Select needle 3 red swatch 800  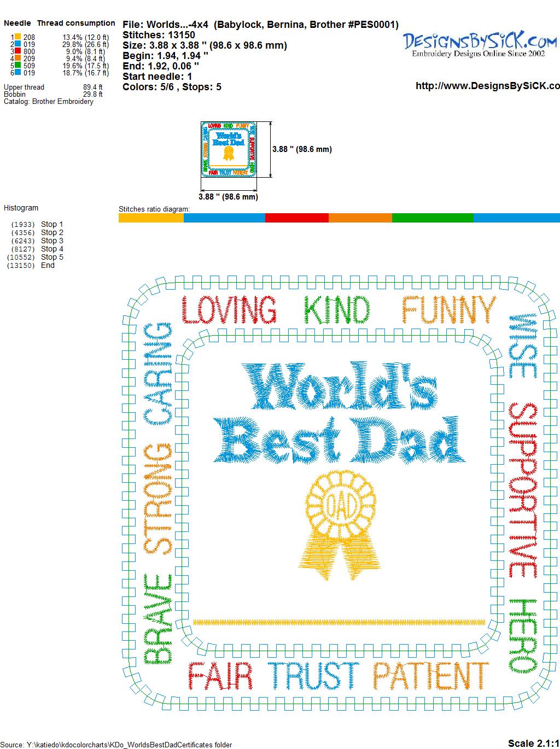(x=17, y=51)
